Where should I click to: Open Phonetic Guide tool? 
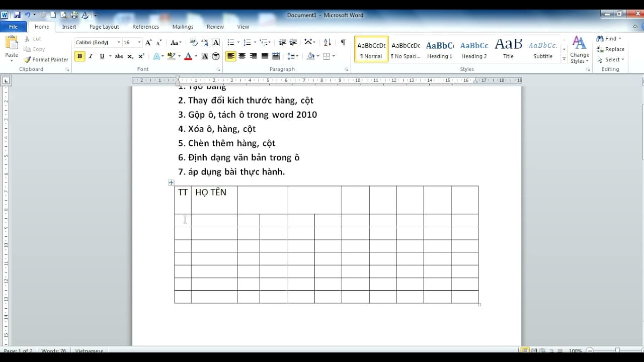tap(205, 43)
